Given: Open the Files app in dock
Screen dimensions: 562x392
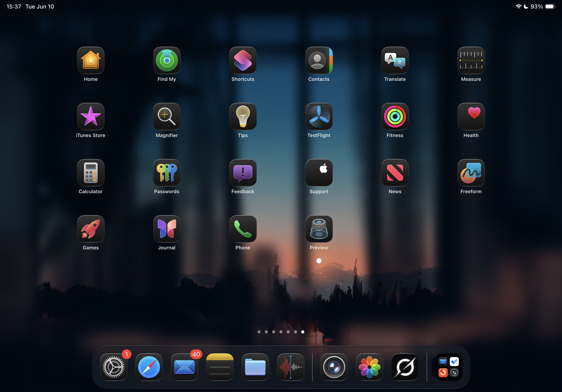Looking at the screenshot, I should tap(255, 367).
